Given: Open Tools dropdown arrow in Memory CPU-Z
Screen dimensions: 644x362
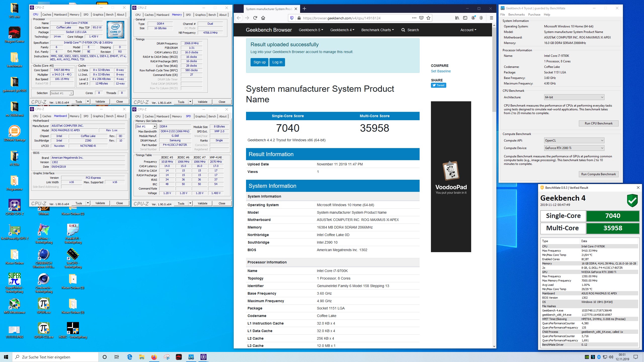Looking at the screenshot, I should (190, 102).
